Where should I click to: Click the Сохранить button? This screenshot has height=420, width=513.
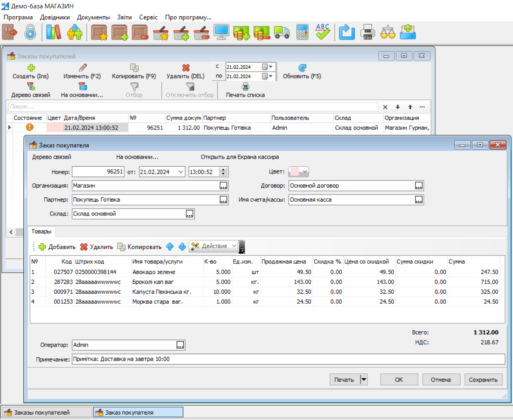[483, 380]
